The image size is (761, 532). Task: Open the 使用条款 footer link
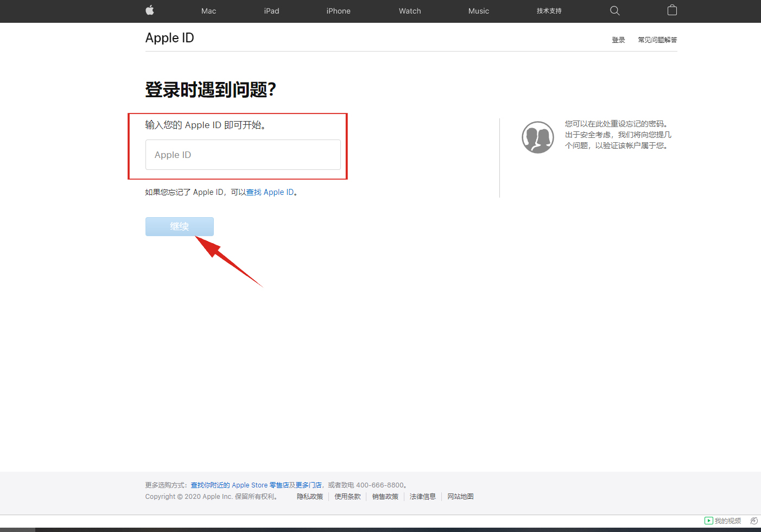tap(347, 497)
